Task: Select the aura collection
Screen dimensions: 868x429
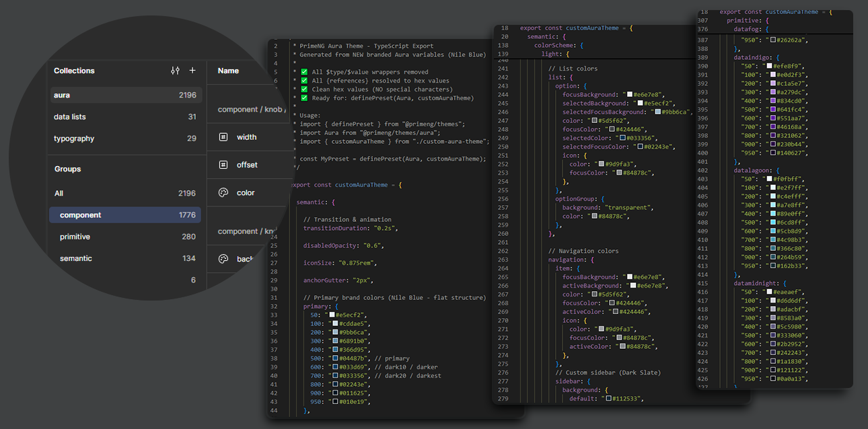Action: click(126, 95)
